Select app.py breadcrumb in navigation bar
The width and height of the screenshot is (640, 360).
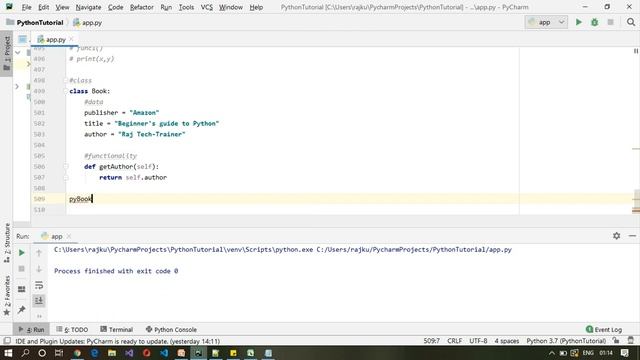point(87,23)
